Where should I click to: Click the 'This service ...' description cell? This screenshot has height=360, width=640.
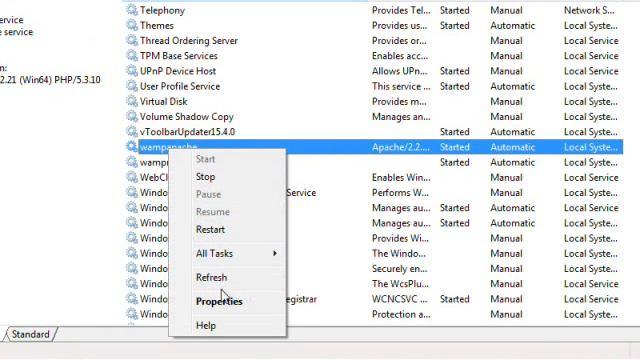click(401, 86)
